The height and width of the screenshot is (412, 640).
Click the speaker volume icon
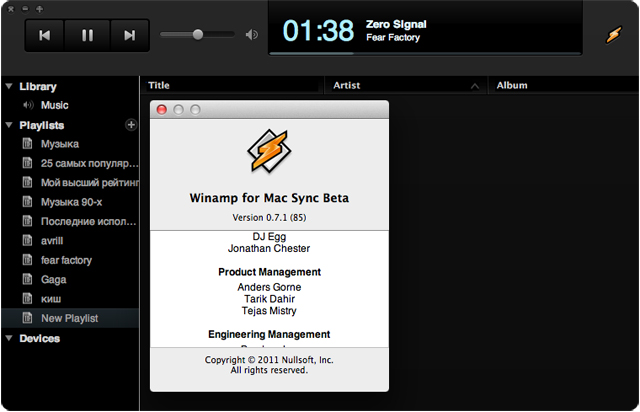pos(251,35)
